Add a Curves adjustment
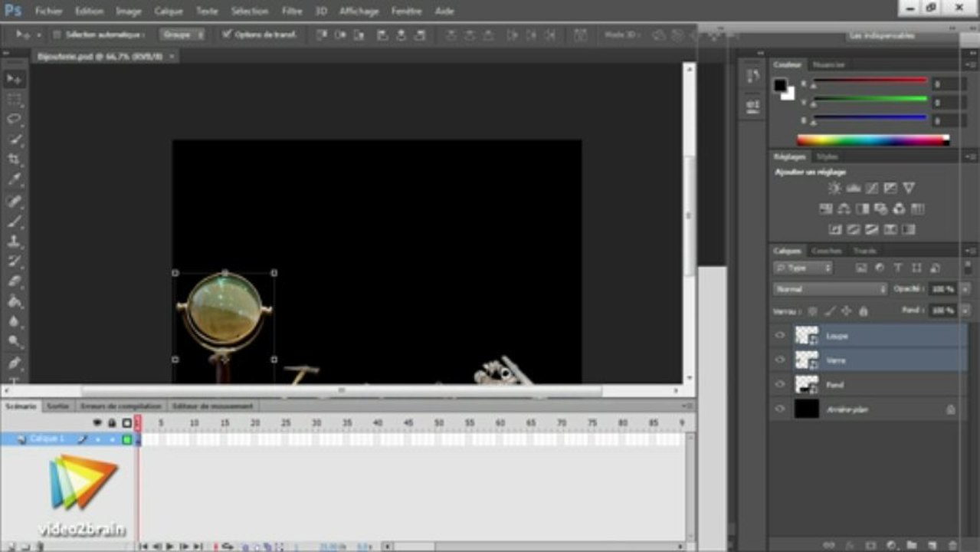The width and height of the screenshot is (980, 552). tap(872, 188)
